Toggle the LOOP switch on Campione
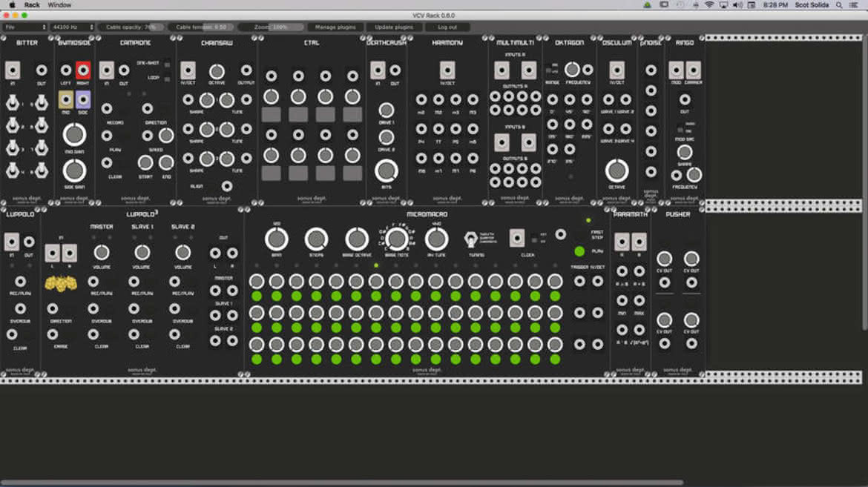The image size is (868, 487). 167,79
